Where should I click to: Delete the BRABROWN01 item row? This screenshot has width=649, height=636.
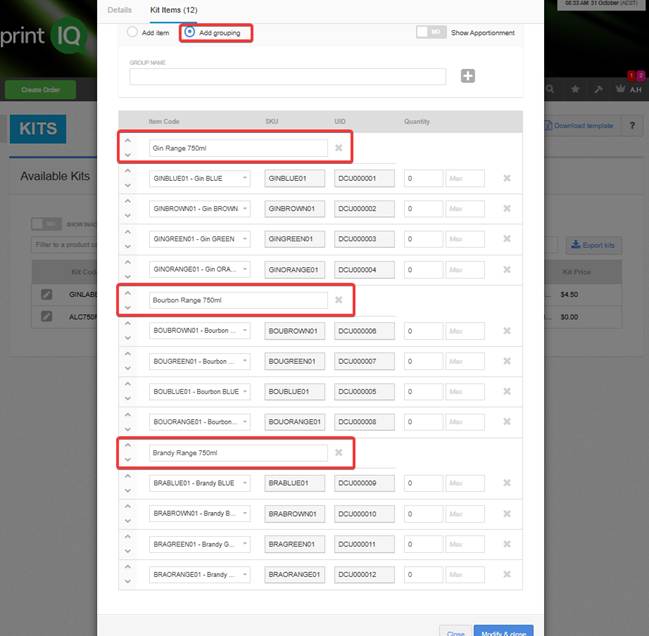[507, 514]
